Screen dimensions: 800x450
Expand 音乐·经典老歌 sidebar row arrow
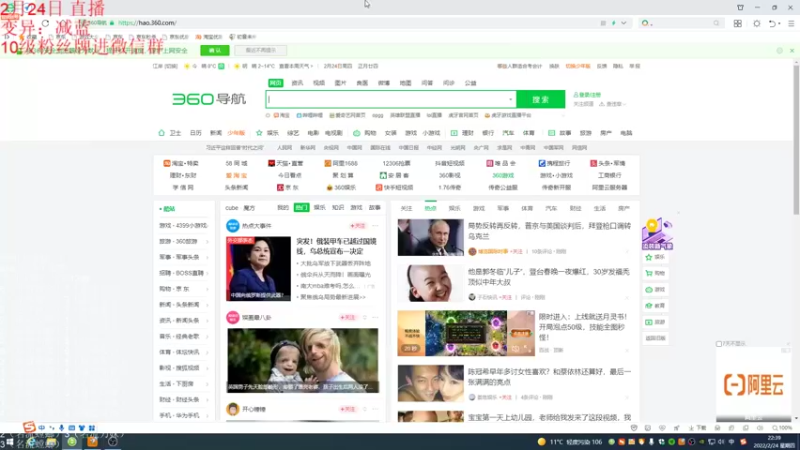pos(208,337)
